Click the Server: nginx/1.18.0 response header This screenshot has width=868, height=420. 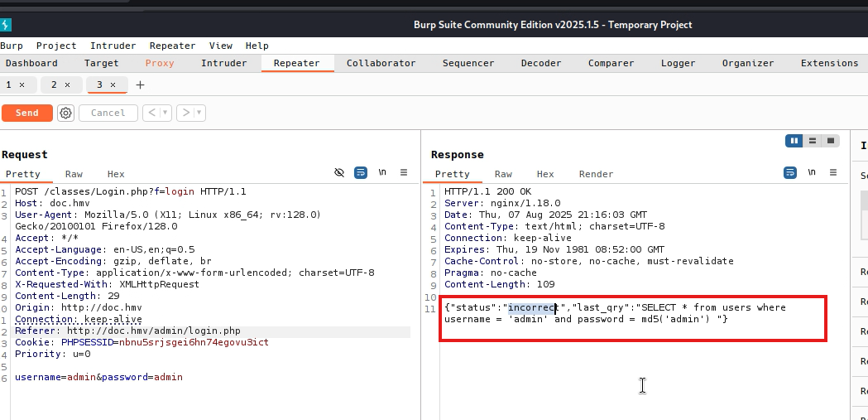(x=502, y=203)
